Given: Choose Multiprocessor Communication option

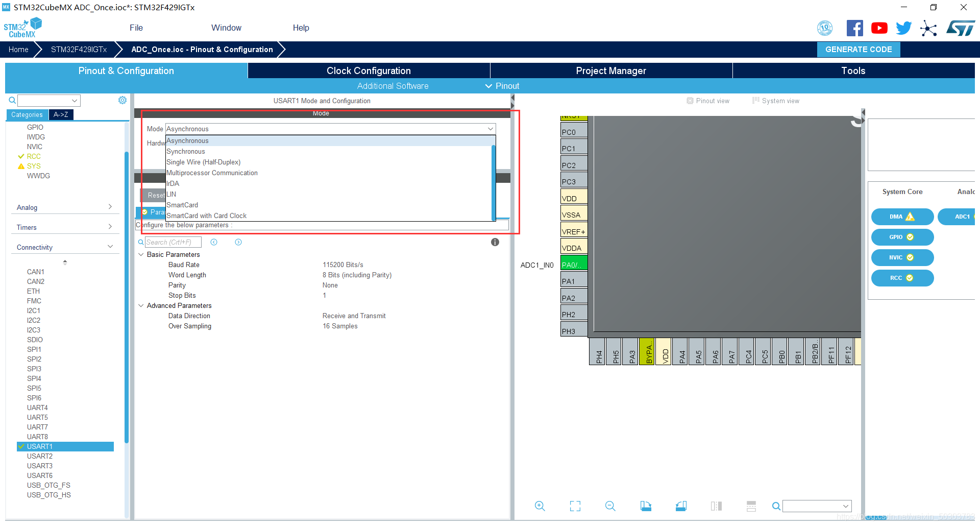Looking at the screenshot, I should click(329, 173).
